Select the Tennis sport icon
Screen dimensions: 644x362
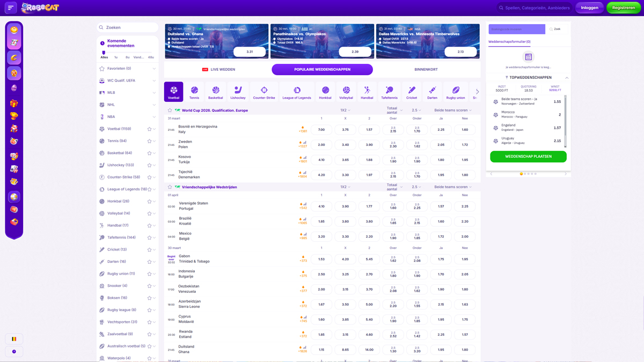(194, 92)
